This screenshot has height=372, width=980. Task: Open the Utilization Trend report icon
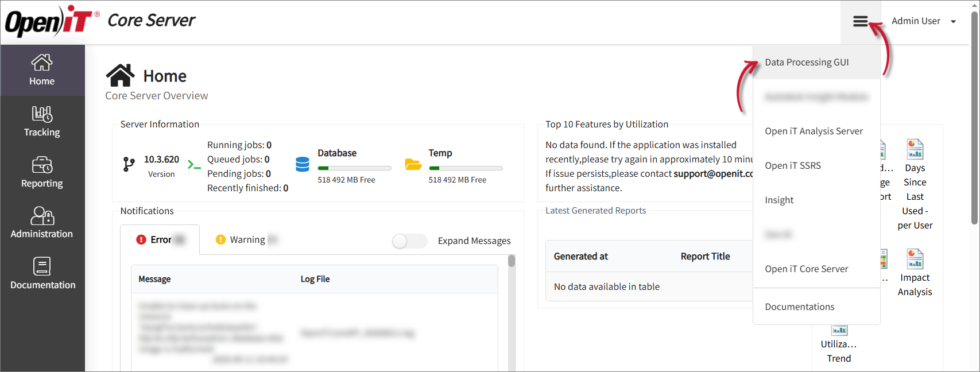[x=839, y=330]
